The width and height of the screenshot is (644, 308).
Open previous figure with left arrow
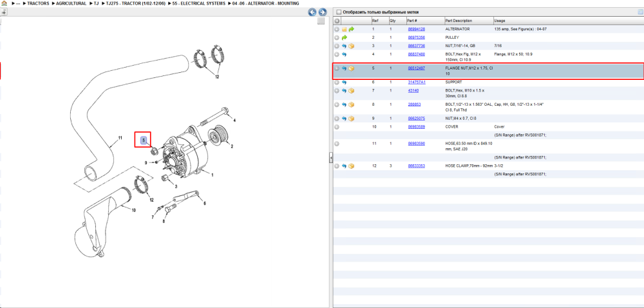[312, 12]
